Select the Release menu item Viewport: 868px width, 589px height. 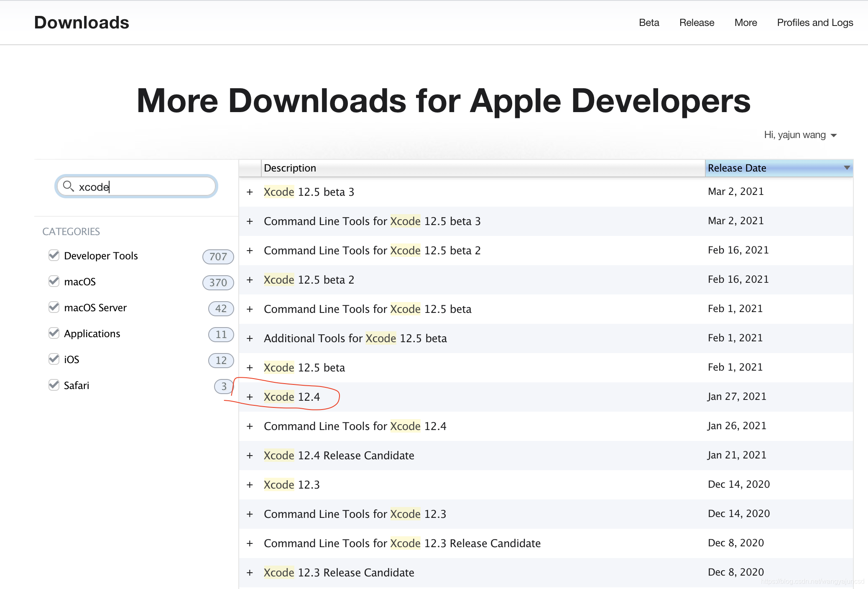point(697,23)
